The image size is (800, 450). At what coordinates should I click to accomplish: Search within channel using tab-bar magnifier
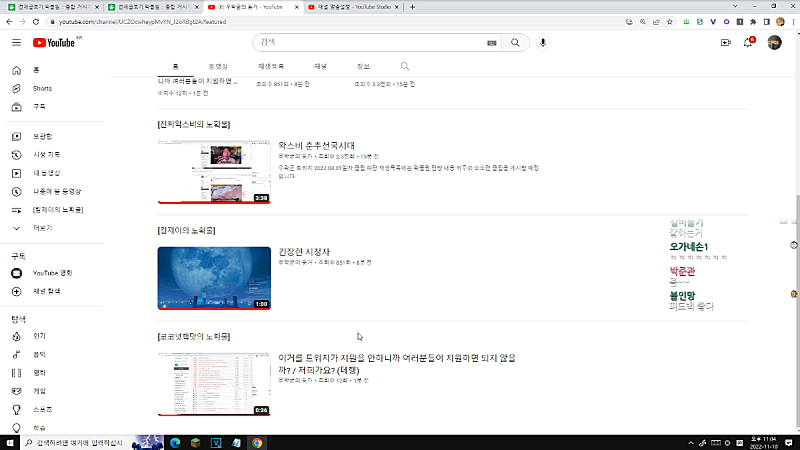[405, 66]
